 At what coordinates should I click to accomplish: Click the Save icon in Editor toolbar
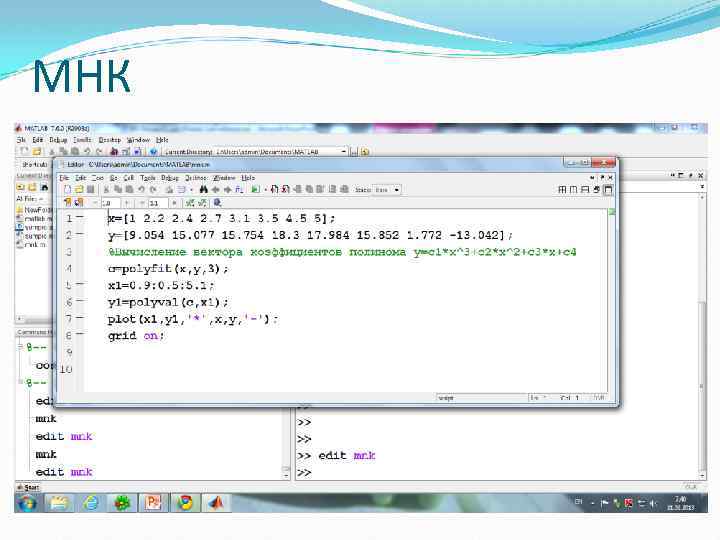(x=90, y=190)
